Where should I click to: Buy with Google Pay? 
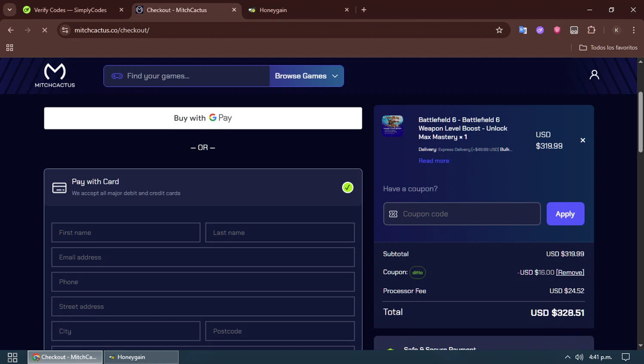(203, 118)
